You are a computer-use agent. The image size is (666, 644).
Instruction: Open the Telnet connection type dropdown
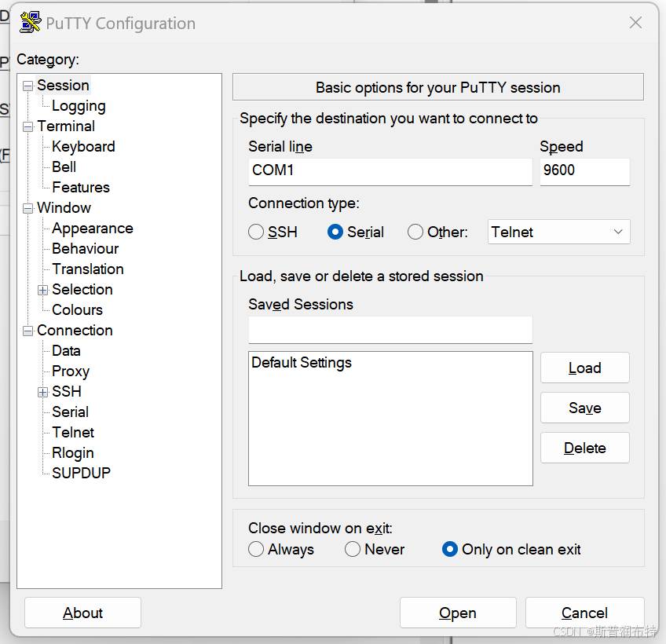[x=558, y=232]
